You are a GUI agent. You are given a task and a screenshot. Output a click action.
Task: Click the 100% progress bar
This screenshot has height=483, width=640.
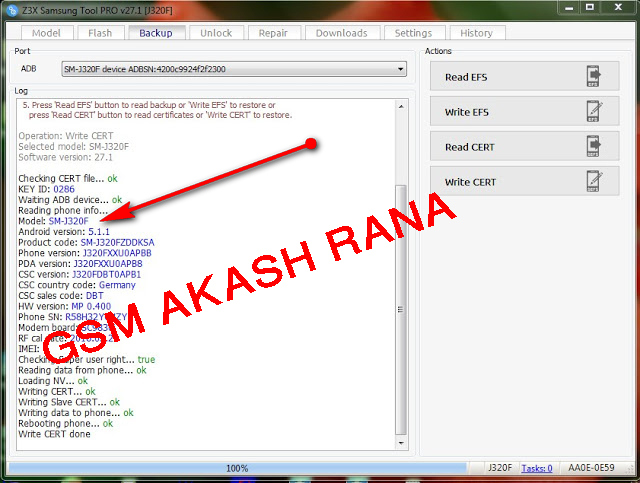237,468
